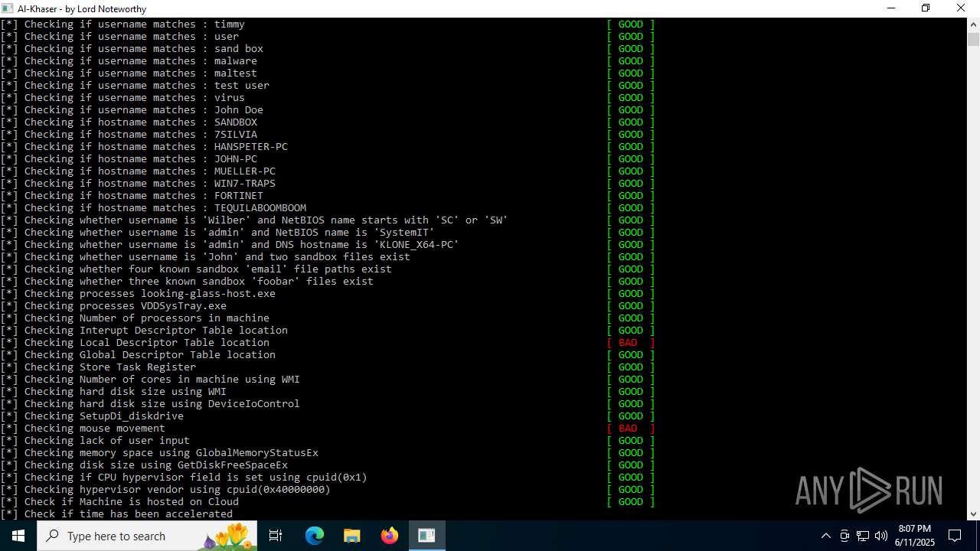
Task: Click the console vertical scrollbar thumb
Action: click(973, 39)
